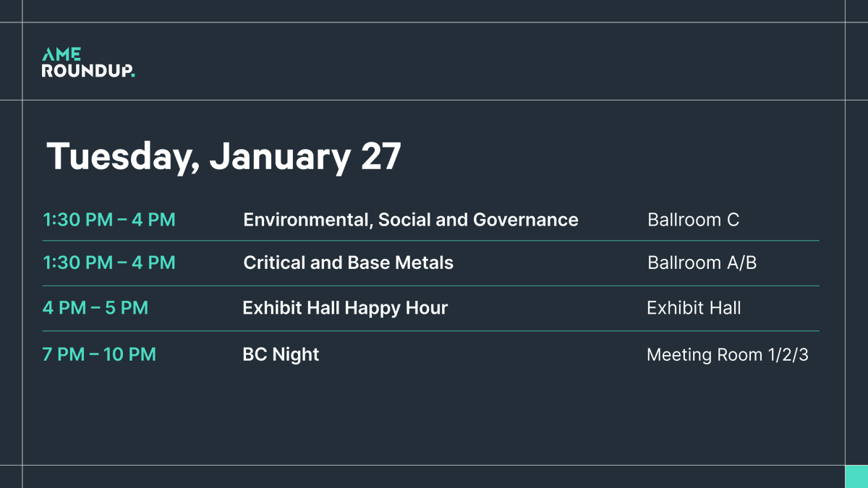Open Exhibit Hall Happy Hour event title
The width and height of the screenshot is (868, 488).
(x=345, y=308)
